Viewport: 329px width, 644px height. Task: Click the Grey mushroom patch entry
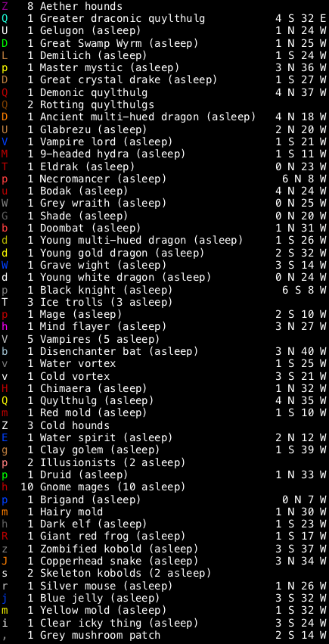tap(164, 635)
